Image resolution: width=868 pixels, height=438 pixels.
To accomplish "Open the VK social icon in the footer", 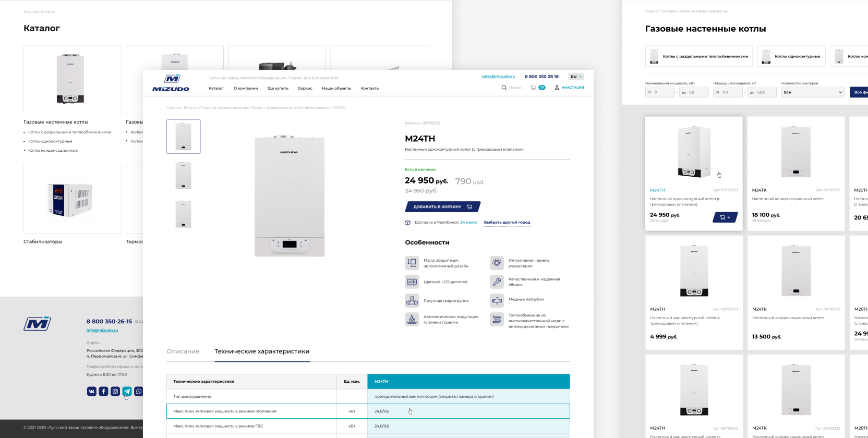I will point(92,391).
